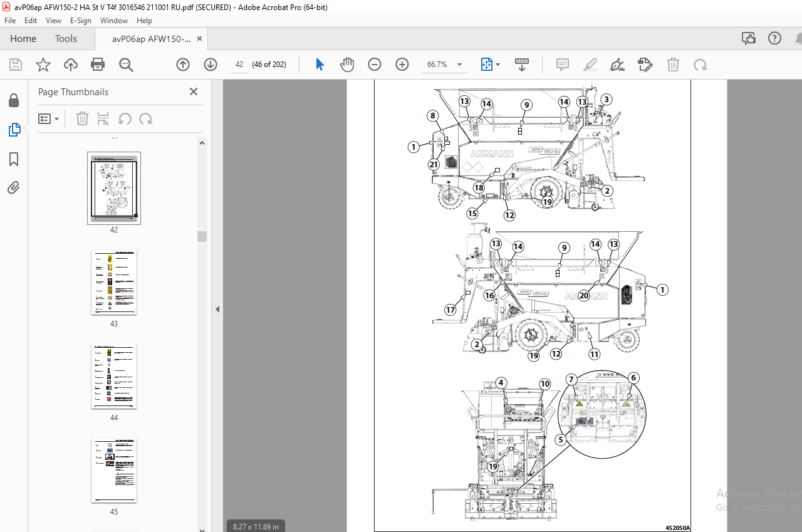
Task: Click the Fit page scrolling icon
Action: pos(487,65)
